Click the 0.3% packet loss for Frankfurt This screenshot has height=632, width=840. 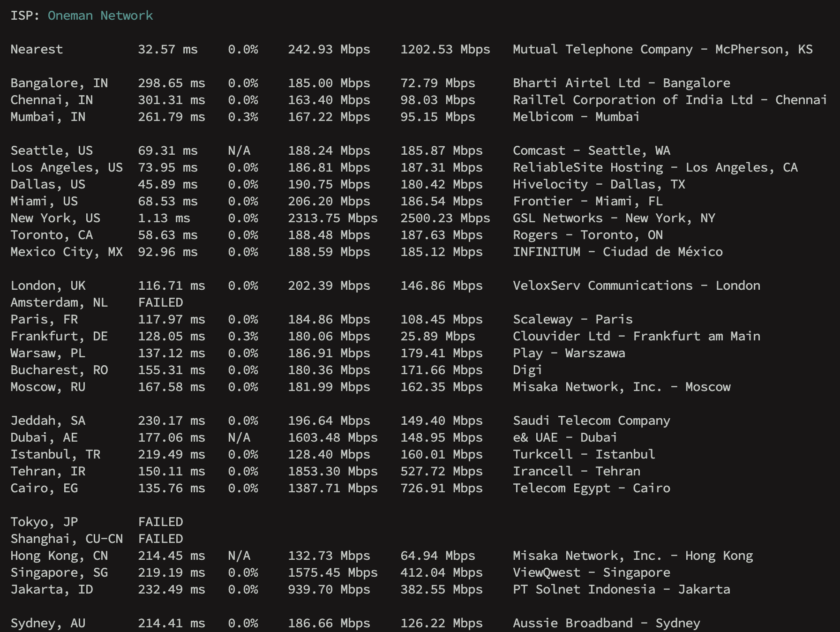point(243,336)
